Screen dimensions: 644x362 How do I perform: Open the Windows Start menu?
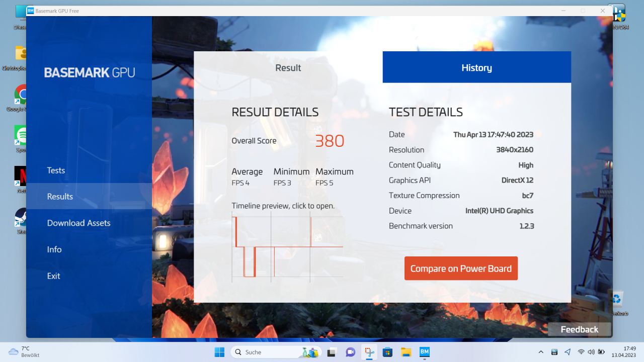pyautogui.click(x=220, y=352)
